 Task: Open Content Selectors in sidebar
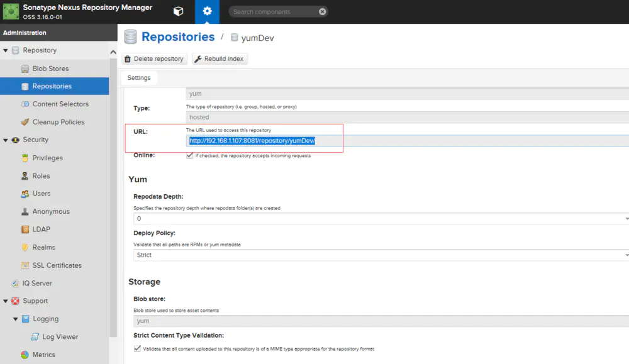pos(60,104)
